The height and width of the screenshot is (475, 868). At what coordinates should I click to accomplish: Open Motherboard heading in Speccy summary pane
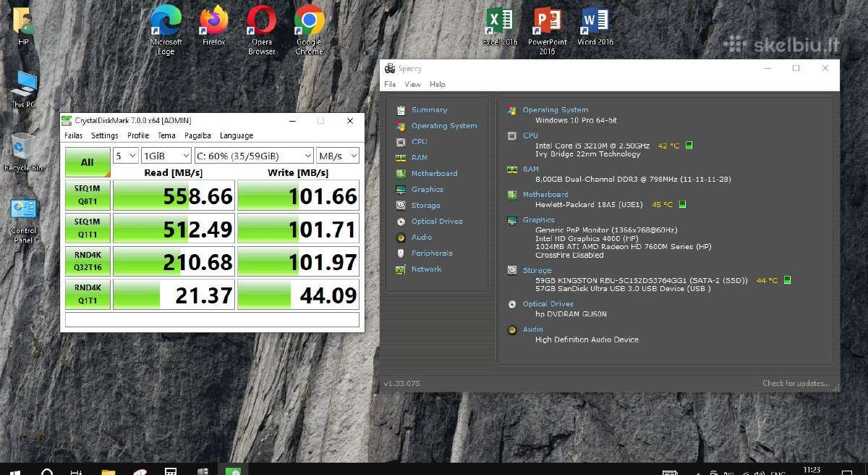point(545,195)
